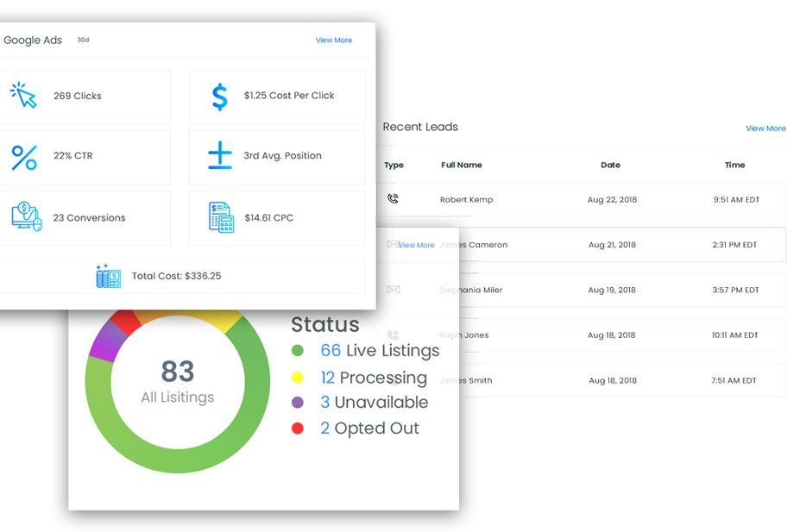Screen dimensions: 800x532
Task: Click the 23 Conversions monitor icon
Action: click(27, 216)
